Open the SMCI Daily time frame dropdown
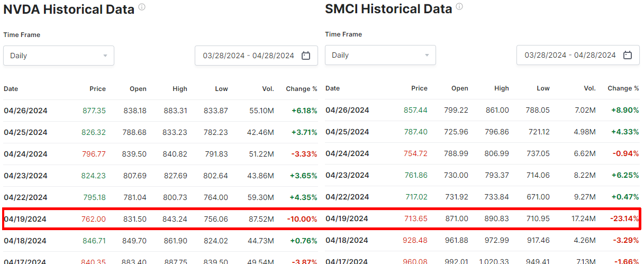644x264 pixels. pyautogui.click(x=380, y=55)
